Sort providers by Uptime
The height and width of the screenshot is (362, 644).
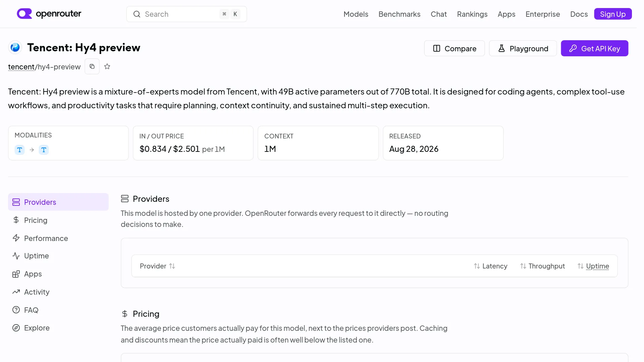click(x=593, y=266)
